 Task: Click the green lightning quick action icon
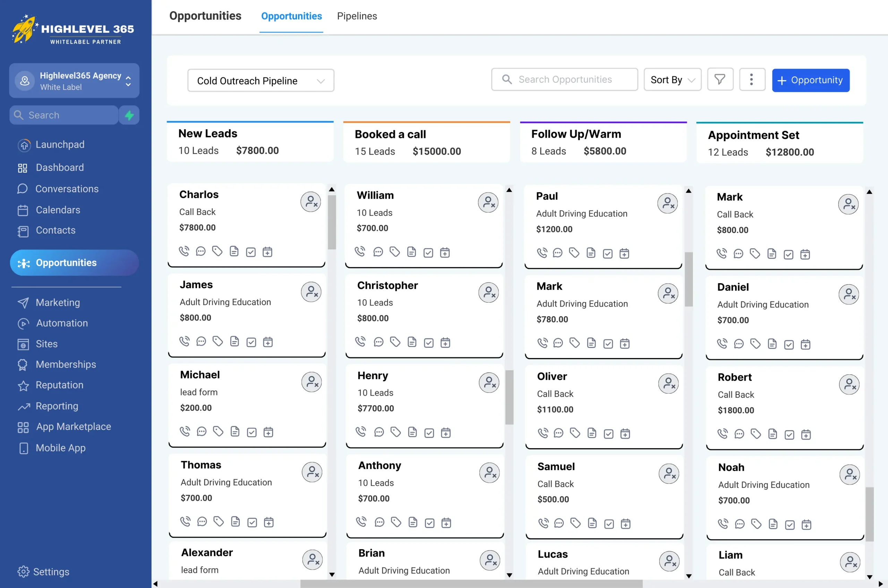[x=129, y=115]
